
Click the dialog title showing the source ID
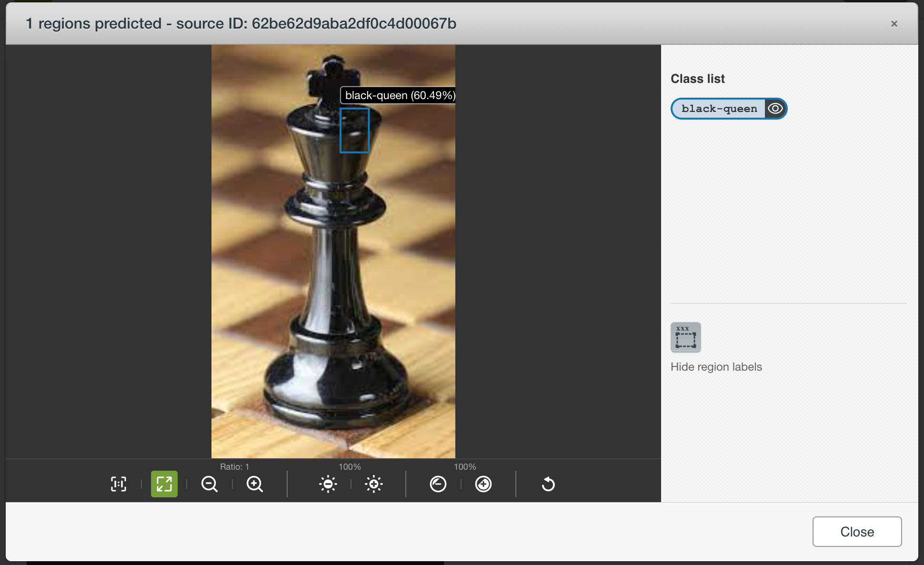pyautogui.click(x=241, y=23)
